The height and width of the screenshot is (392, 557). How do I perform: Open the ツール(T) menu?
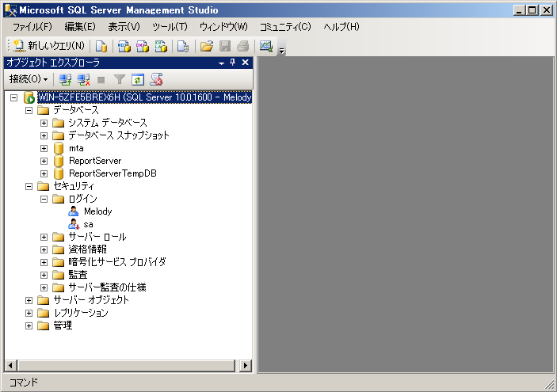[170, 27]
